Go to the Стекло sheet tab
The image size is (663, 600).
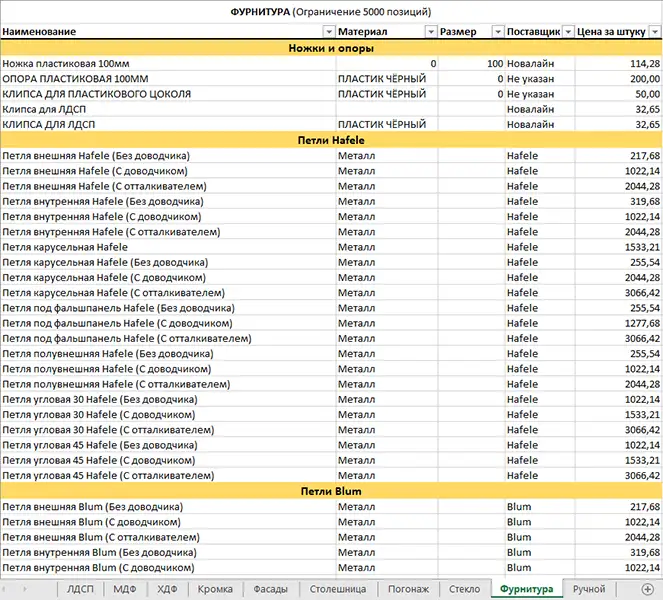point(465,590)
